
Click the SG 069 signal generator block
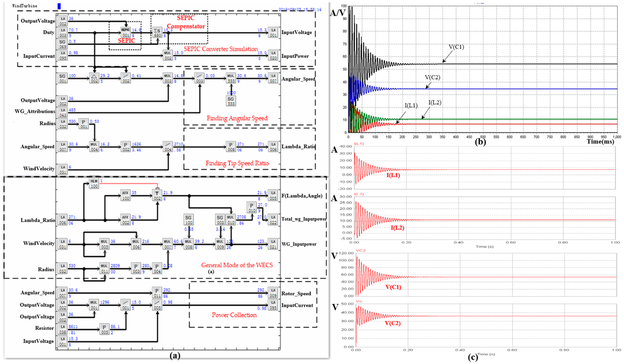click(x=63, y=44)
